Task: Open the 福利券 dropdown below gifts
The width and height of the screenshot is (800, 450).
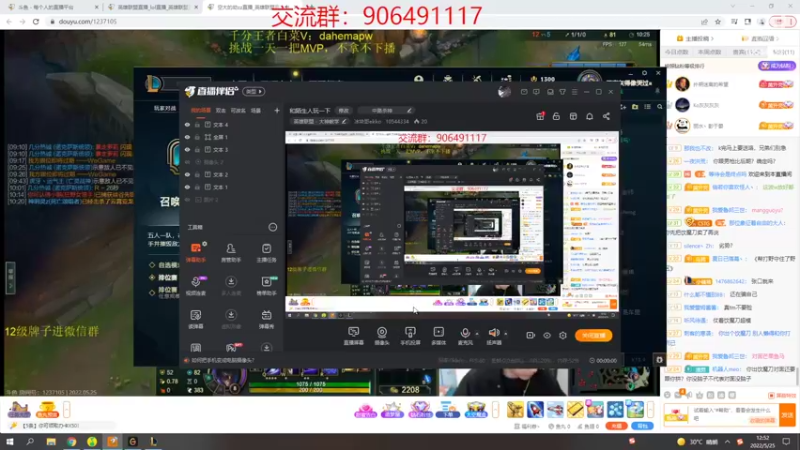Action: click(527, 426)
